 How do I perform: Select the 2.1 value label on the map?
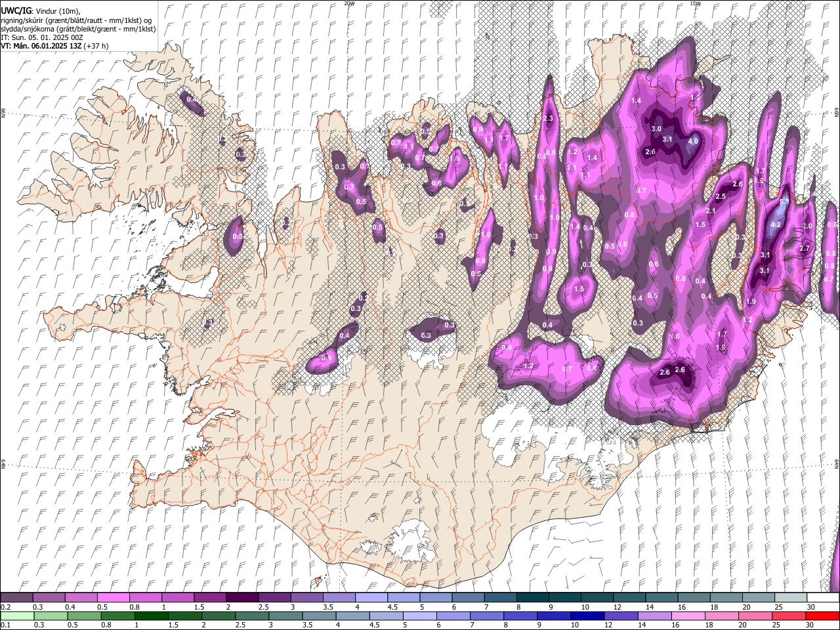pos(711,211)
